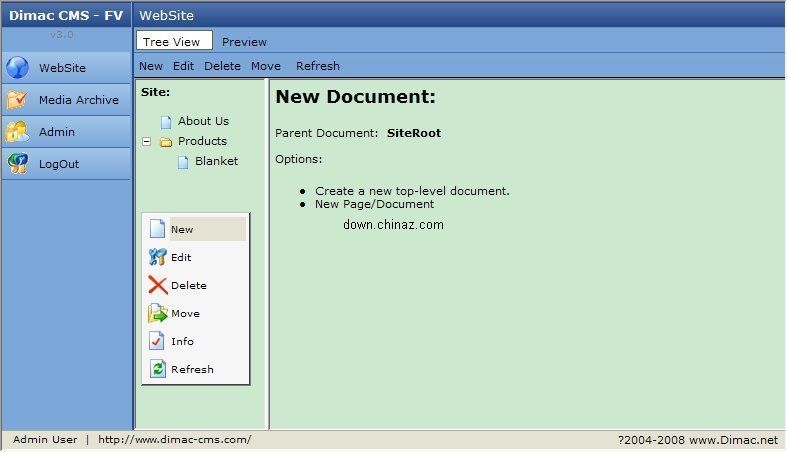The height and width of the screenshot is (452, 787).
Task: Click Delete in the toolbar
Action: click(x=222, y=66)
